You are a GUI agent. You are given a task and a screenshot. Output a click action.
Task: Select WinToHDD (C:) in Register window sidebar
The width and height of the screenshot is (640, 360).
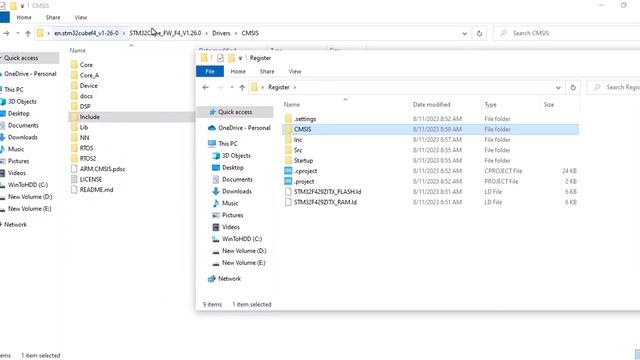pos(242,239)
